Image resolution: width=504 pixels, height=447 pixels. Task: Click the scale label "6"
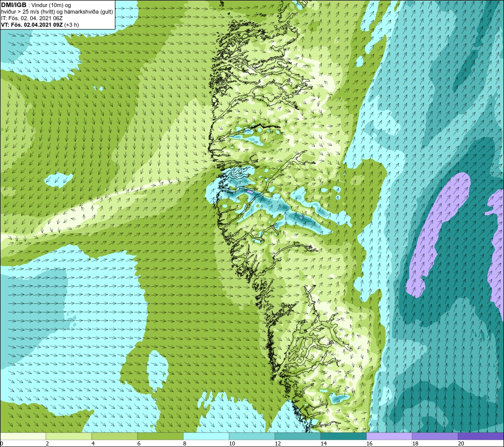coord(139,444)
